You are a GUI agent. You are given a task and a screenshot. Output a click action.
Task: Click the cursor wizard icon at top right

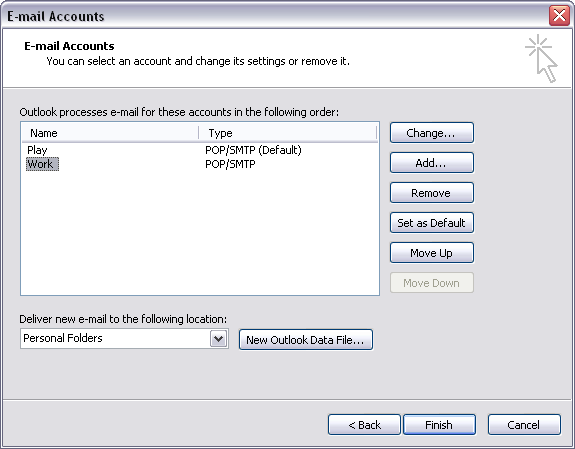[542, 58]
